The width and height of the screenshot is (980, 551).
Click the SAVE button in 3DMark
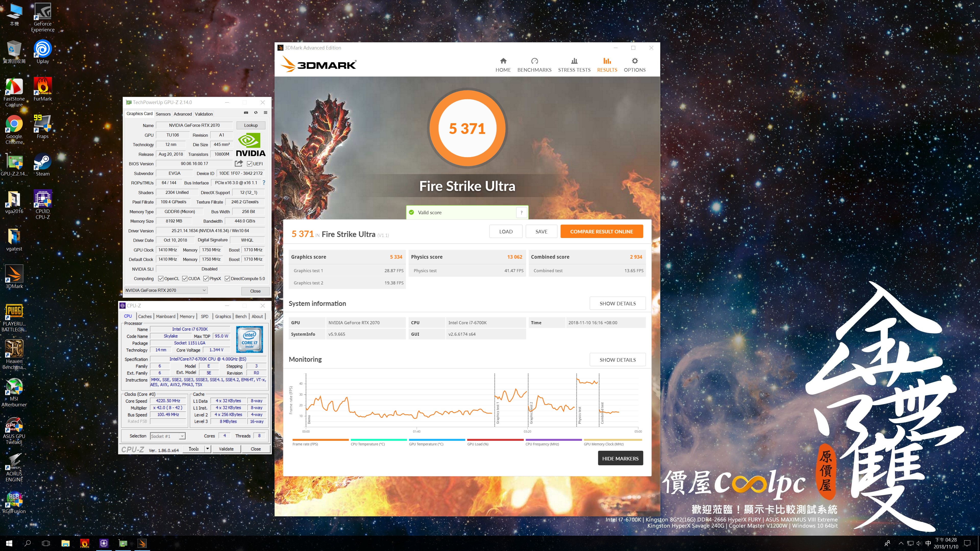pyautogui.click(x=541, y=231)
